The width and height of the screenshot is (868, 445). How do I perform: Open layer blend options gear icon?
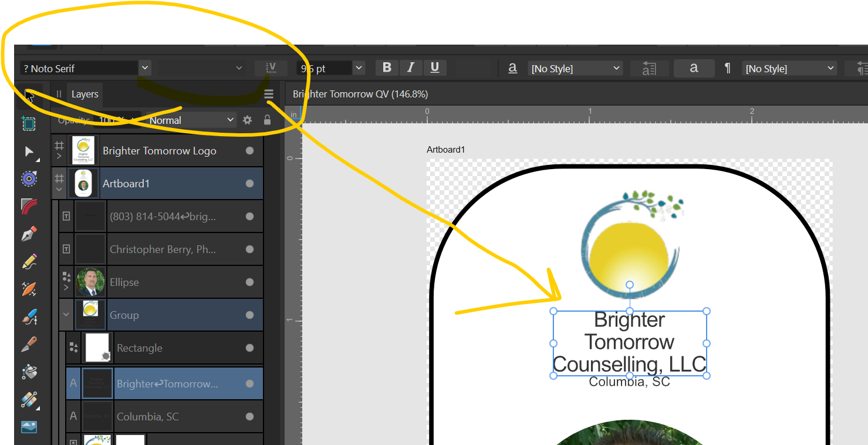tap(248, 120)
